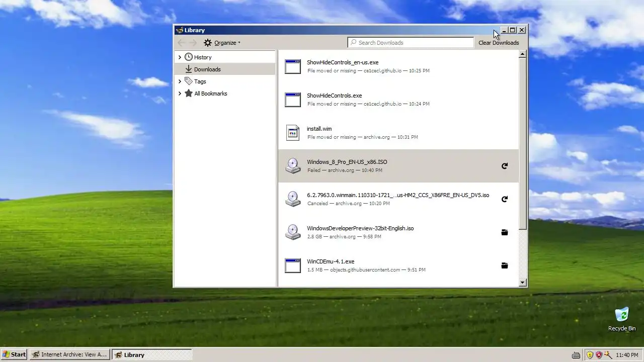This screenshot has width=644, height=362.
Task: Open the Organize dropdown menu
Action: [x=222, y=43]
